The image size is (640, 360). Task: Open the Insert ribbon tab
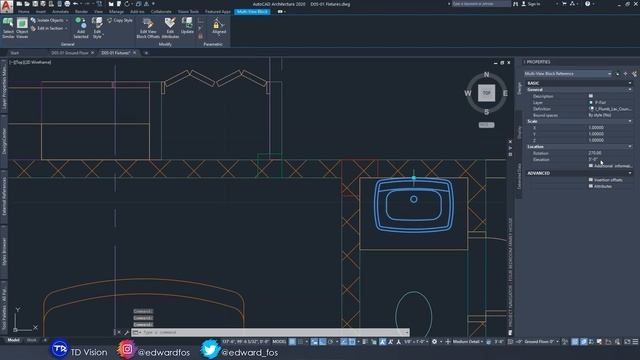[x=41, y=12]
